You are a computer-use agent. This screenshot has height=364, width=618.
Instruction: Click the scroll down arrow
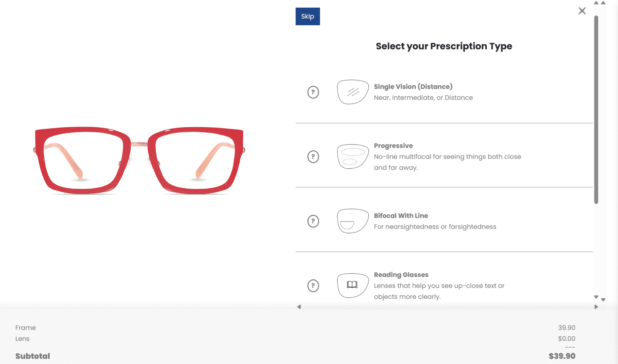tap(596, 297)
